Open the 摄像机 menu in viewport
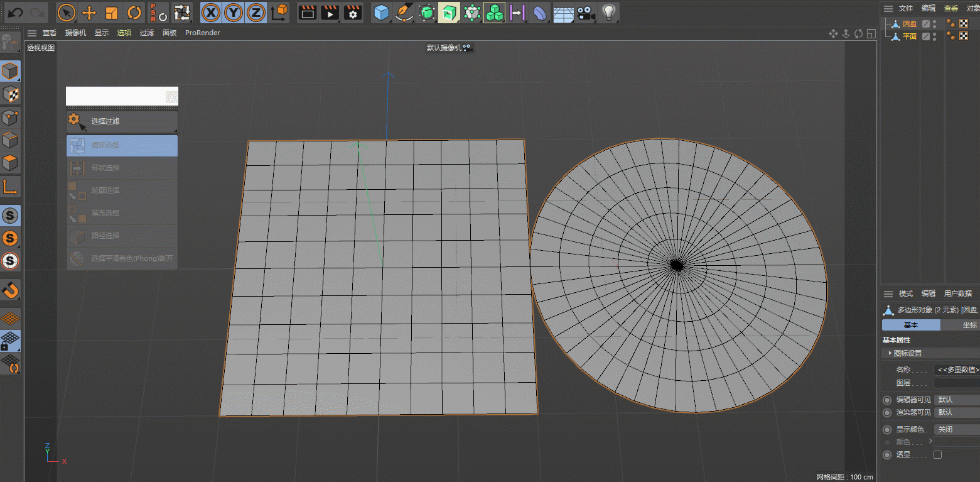Image resolution: width=980 pixels, height=482 pixels. (75, 33)
